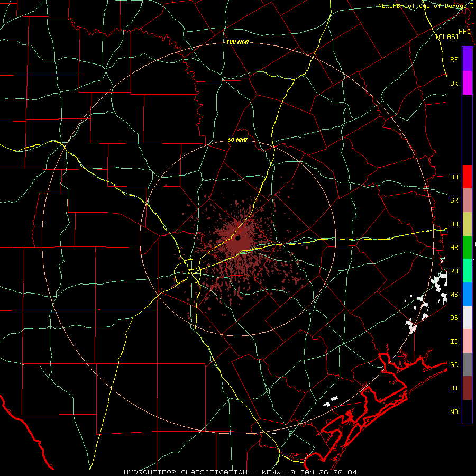Pick the dusty pink GR color swatch
This screenshot has height=476, width=476.
pyautogui.click(x=467, y=200)
